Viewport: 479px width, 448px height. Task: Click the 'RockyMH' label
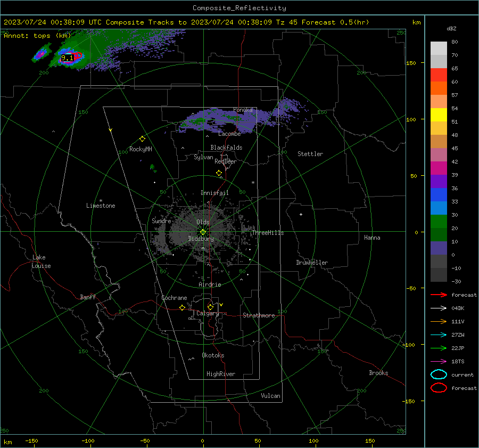pos(141,149)
